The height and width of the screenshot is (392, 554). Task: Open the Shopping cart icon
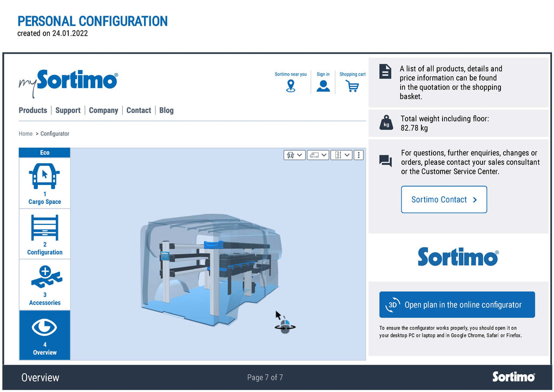(x=352, y=86)
